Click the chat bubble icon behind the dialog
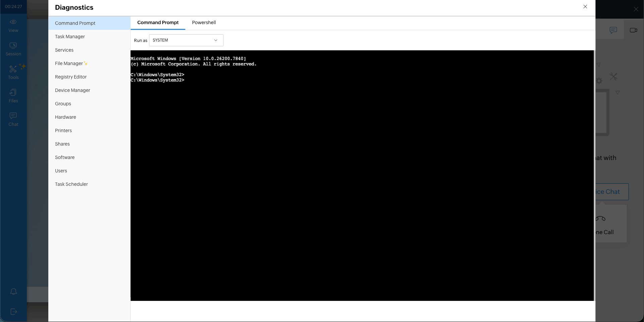Screen dimensions: 644x322 pyautogui.click(x=613, y=30)
